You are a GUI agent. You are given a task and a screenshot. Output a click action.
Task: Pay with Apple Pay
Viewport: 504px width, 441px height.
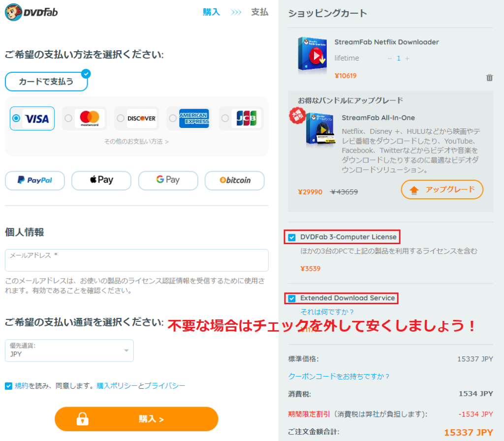tap(101, 180)
